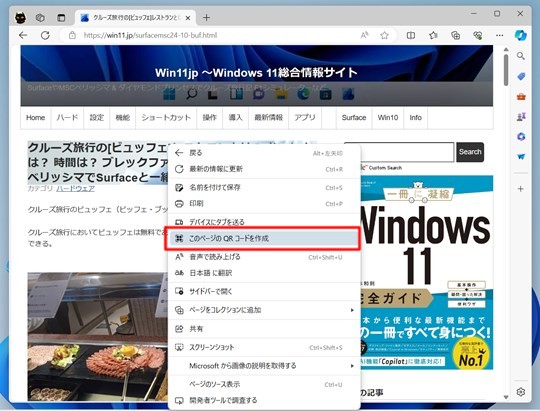This screenshot has height=411, width=540.
Task: Select このページの QR コードを作成
Action: [264, 238]
